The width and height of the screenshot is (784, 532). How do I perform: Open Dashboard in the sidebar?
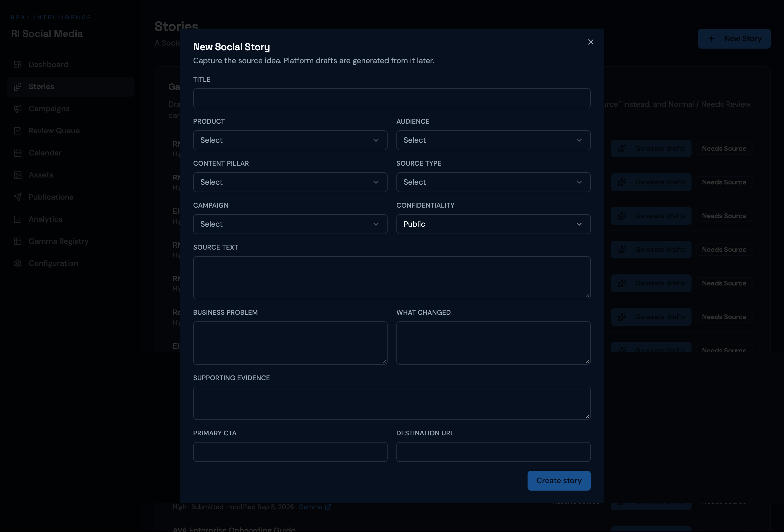(70, 65)
